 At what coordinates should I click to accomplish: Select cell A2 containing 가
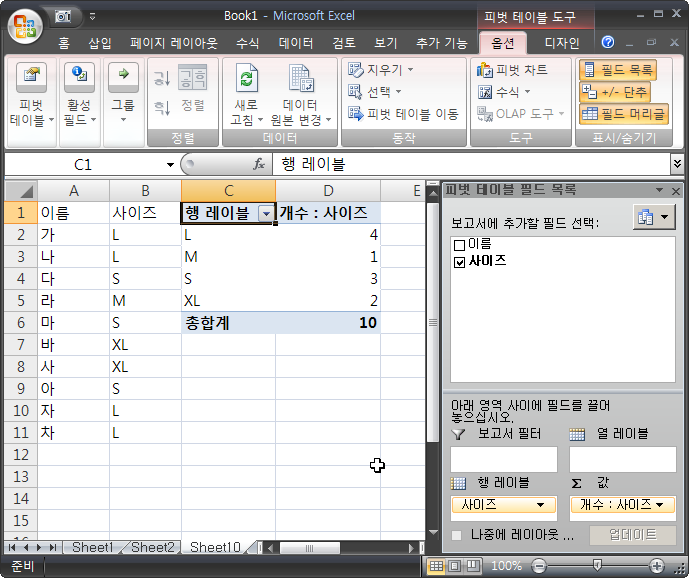(73, 235)
